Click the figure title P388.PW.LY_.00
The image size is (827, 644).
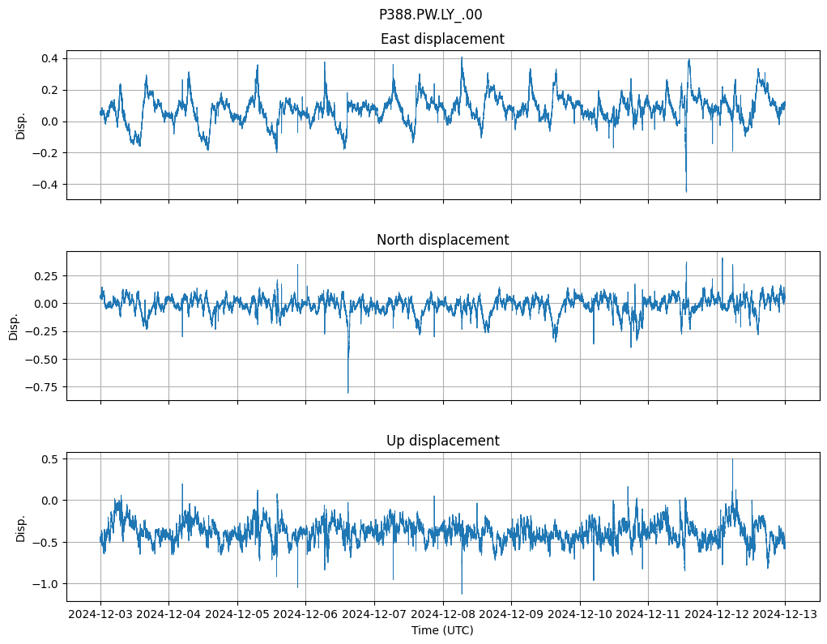pos(430,15)
